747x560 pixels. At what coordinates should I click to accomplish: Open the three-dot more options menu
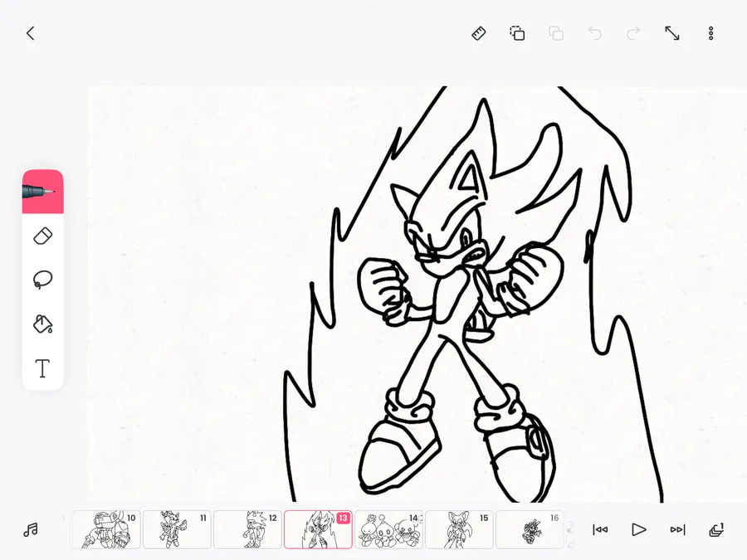tap(710, 33)
